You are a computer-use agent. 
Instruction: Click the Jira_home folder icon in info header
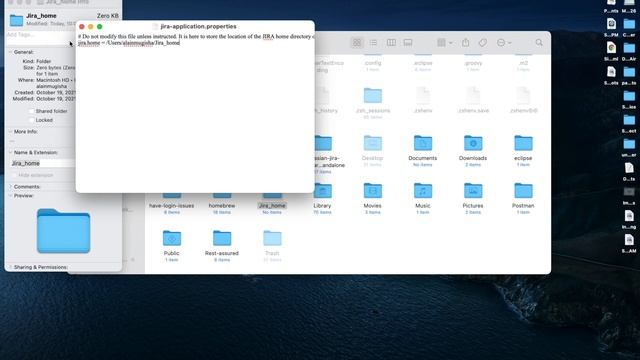(x=16, y=20)
